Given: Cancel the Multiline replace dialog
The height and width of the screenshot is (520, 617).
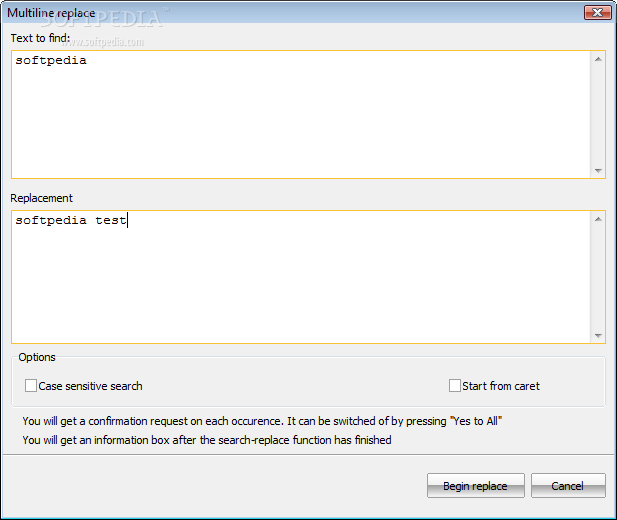Looking at the screenshot, I should [x=568, y=485].
